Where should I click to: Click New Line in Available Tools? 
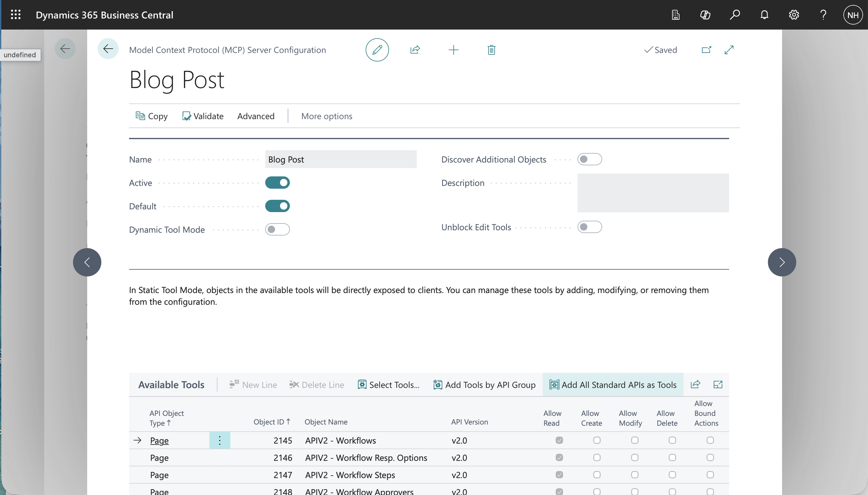253,384
